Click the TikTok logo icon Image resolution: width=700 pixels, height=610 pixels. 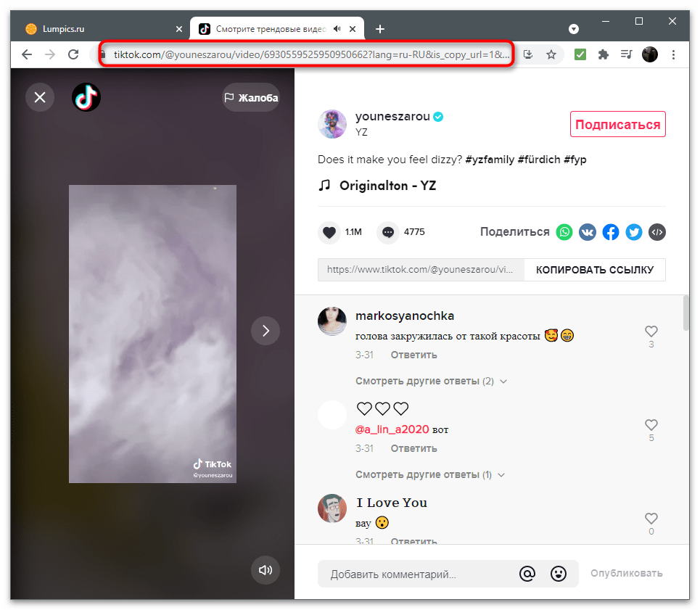coord(86,97)
